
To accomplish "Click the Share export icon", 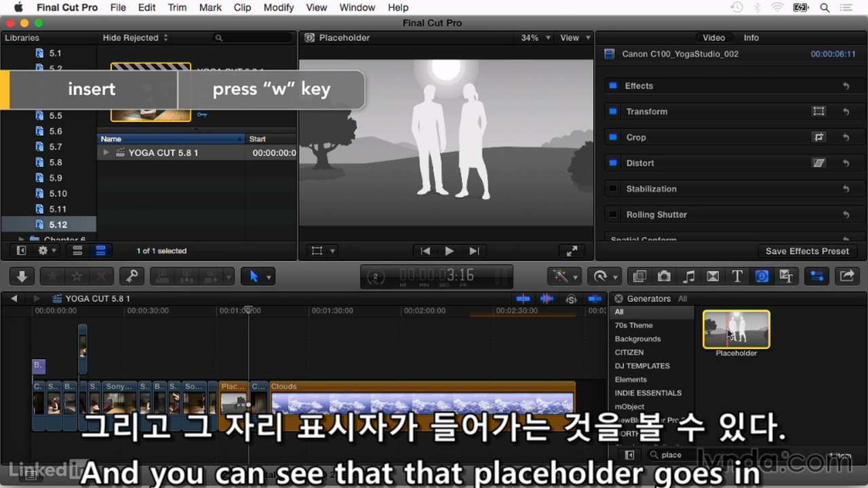I will (x=847, y=276).
